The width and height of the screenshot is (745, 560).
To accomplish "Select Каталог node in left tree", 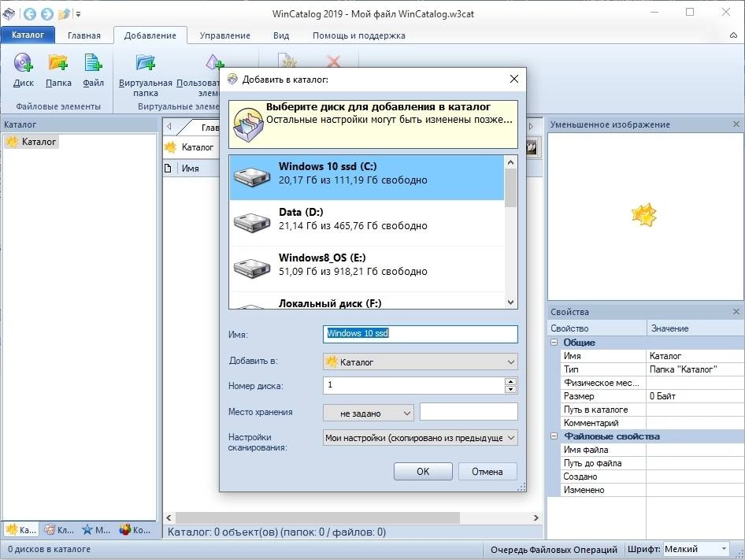I will (x=32, y=142).
